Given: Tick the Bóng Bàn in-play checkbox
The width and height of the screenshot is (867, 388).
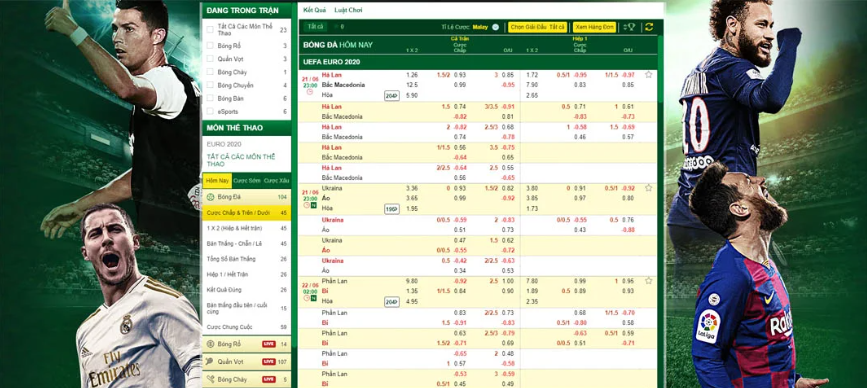Looking at the screenshot, I should coord(210,98).
